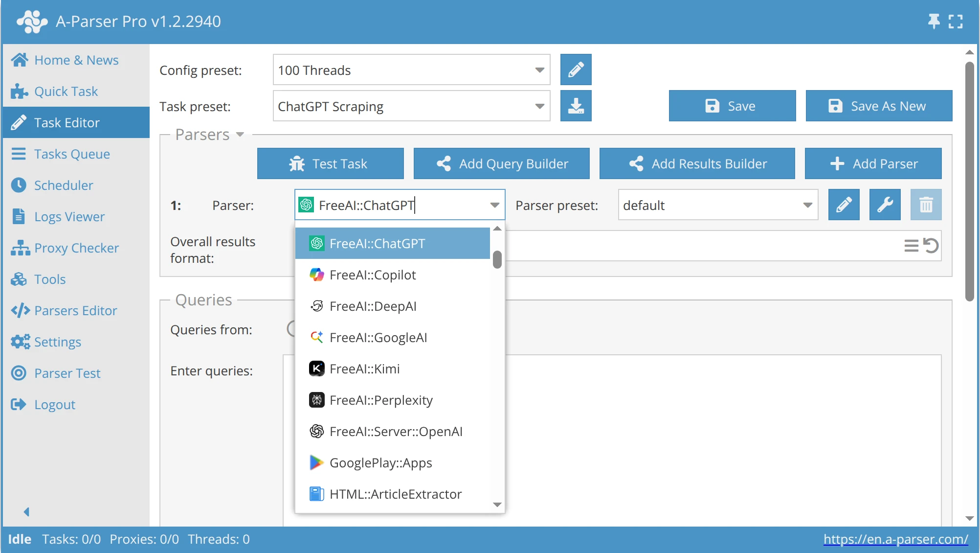Download the Task preset via download icon
This screenshot has height=553, width=980.
[x=576, y=106]
